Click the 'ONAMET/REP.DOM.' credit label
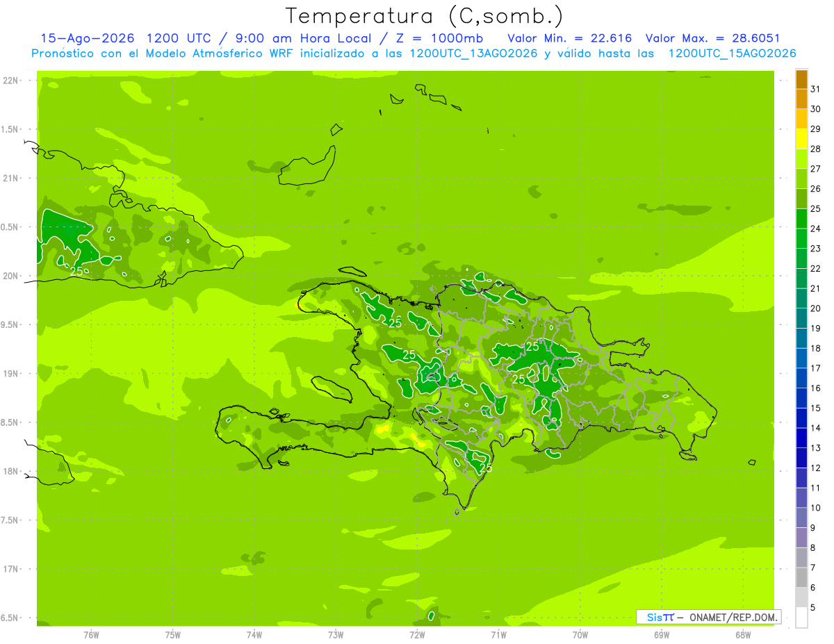 [733, 617]
